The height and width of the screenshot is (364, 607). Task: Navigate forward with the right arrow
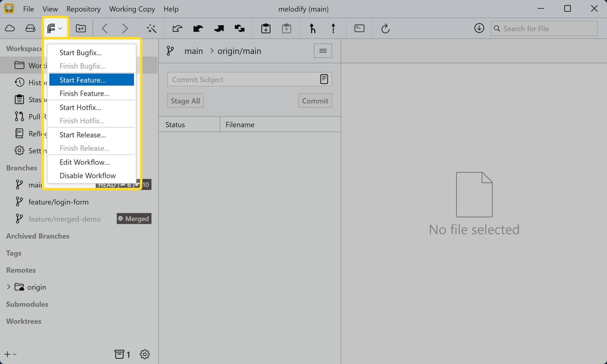[x=125, y=29]
